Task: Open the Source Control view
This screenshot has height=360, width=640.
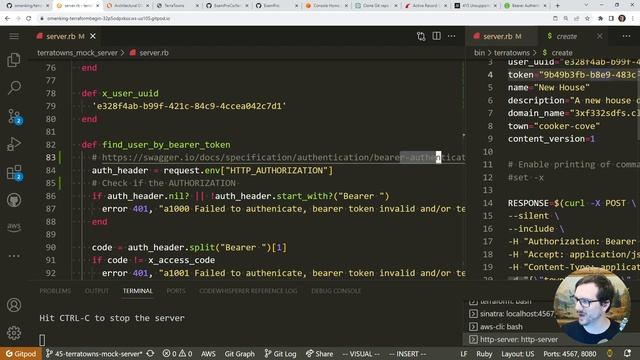Action: pos(15,117)
